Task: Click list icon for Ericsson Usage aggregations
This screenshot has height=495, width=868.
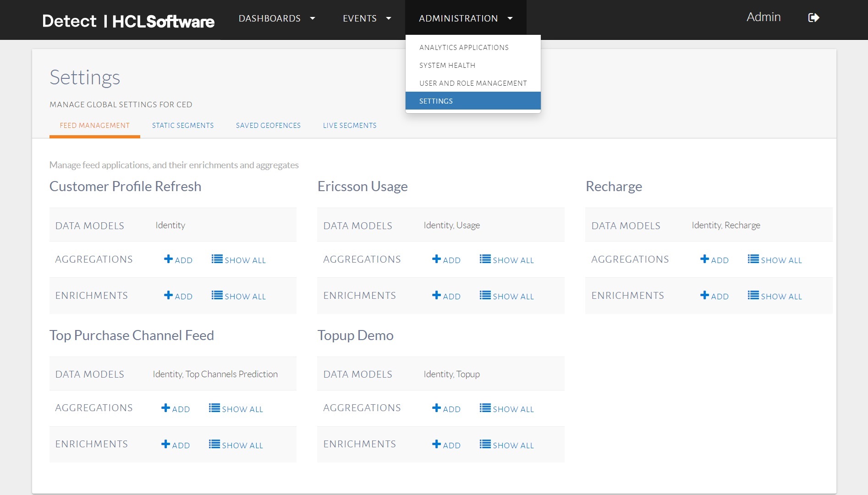Action: click(485, 259)
